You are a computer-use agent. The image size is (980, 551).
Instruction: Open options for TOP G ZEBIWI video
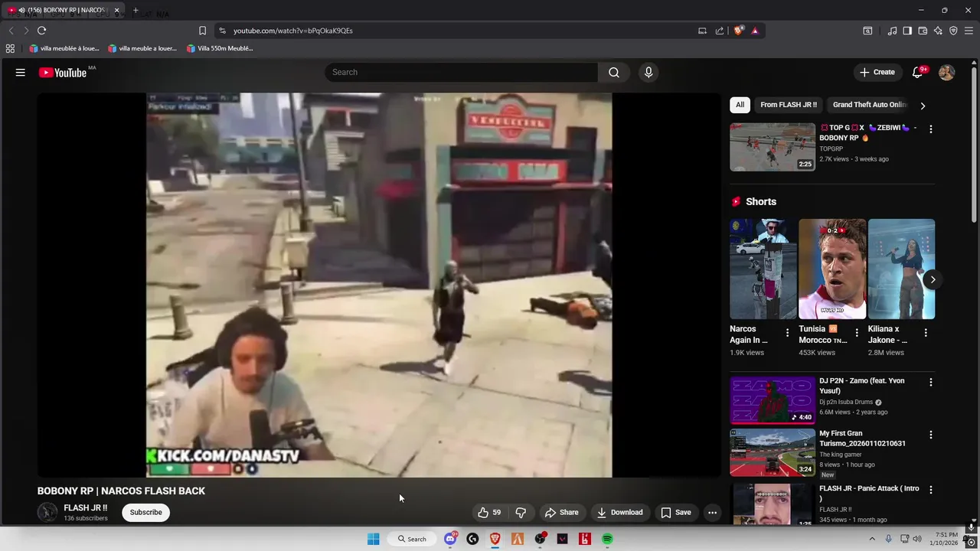click(x=931, y=129)
